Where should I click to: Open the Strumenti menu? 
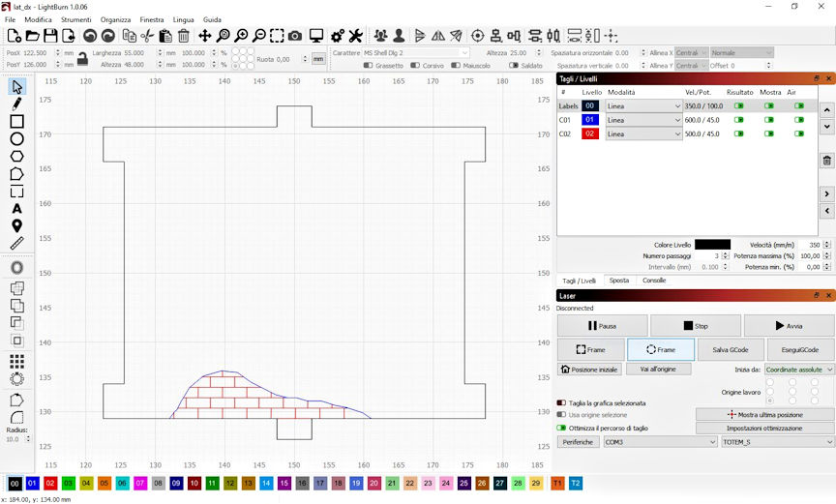tap(75, 19)
